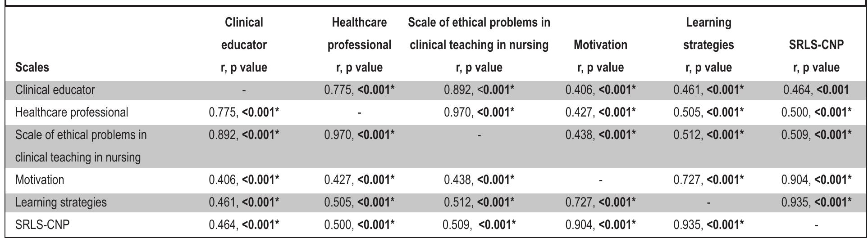Click the "Learning strategies" column header

pos(708,45)
